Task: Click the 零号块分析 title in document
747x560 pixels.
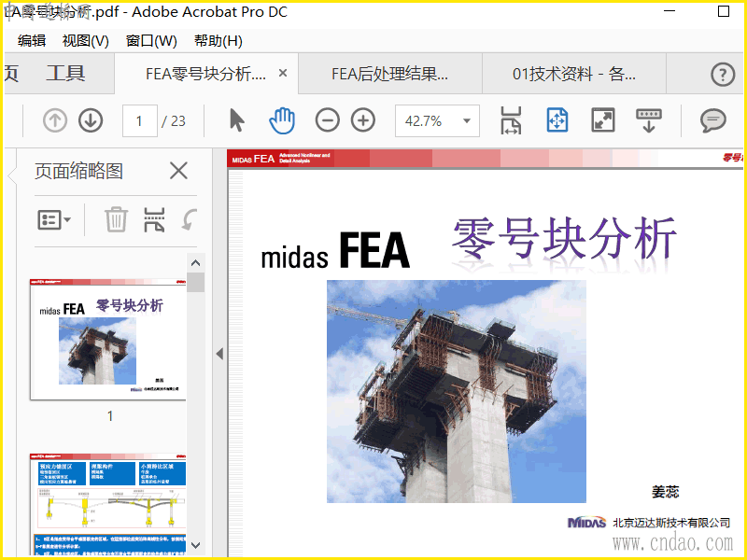Action: [564, 238]
